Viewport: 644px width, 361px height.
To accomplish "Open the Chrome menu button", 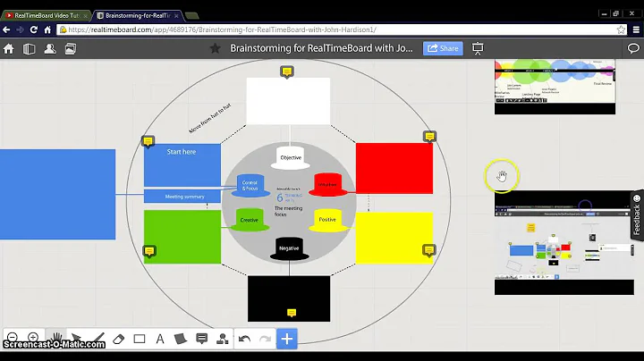I will click(x=636, y=29).
